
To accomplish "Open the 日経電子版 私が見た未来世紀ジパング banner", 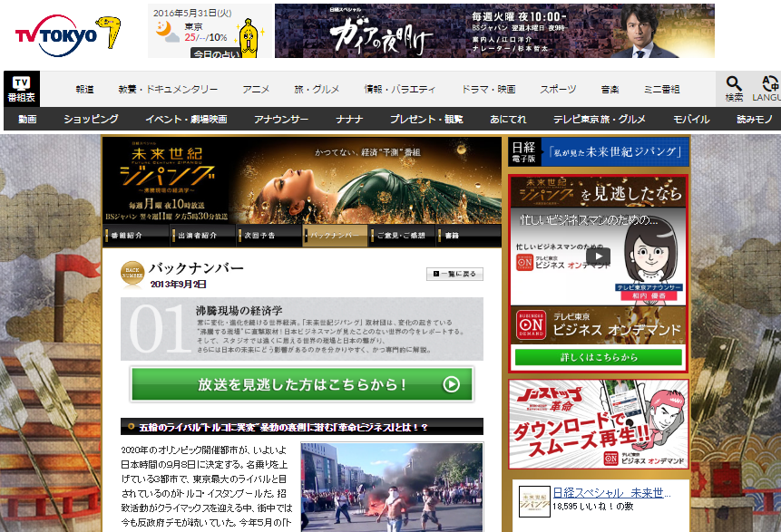I will point(598,151).
